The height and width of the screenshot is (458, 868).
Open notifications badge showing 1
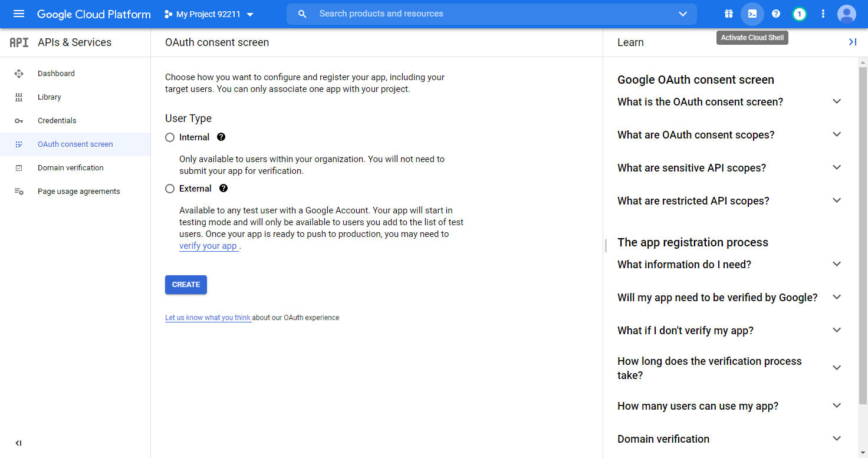(800, 14)
